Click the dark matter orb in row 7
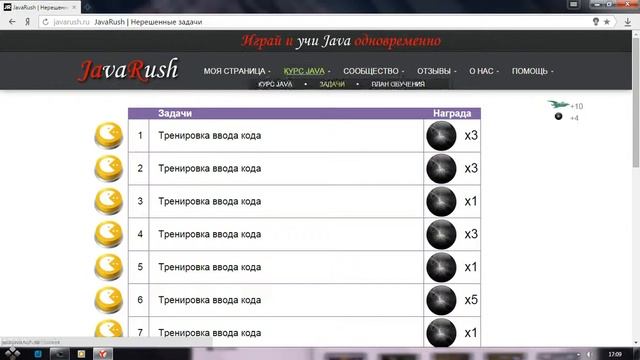 click(441, 333)
